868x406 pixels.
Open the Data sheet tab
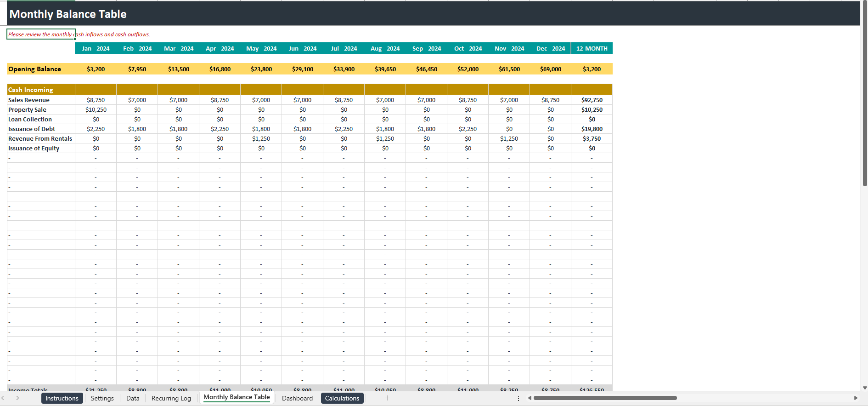tap(133, 398)
